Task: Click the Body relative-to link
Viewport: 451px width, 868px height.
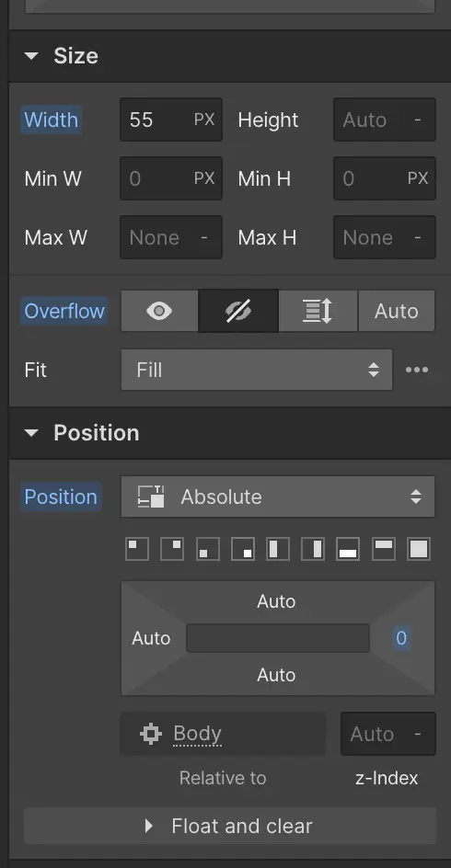Action: click(197, 734)
